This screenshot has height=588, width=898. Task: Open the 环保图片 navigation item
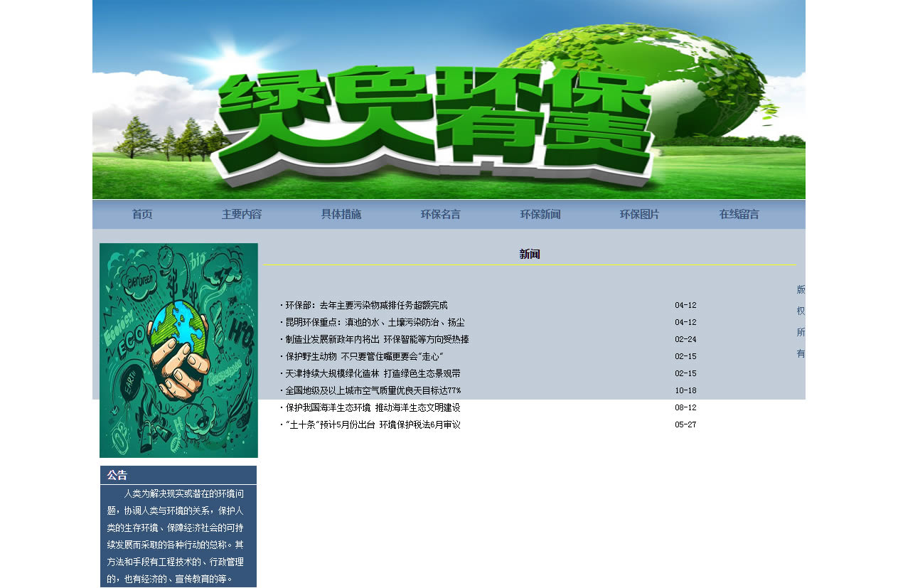click(x=640, y=215)
